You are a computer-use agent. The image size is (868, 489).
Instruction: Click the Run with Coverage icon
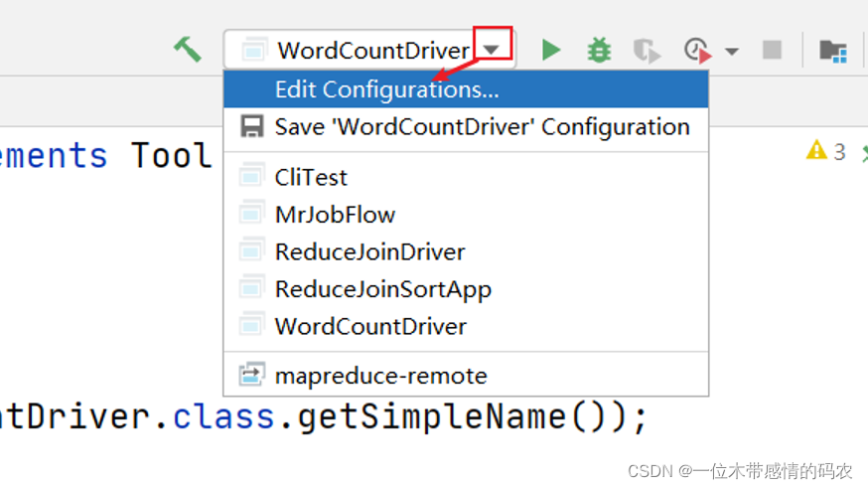click(647, 50)
